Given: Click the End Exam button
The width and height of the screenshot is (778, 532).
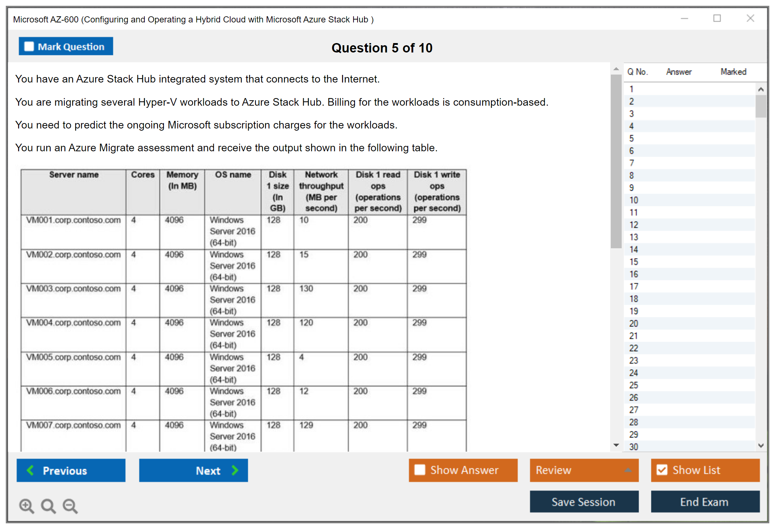Looking at the screenshot, I should pos(705,502).
